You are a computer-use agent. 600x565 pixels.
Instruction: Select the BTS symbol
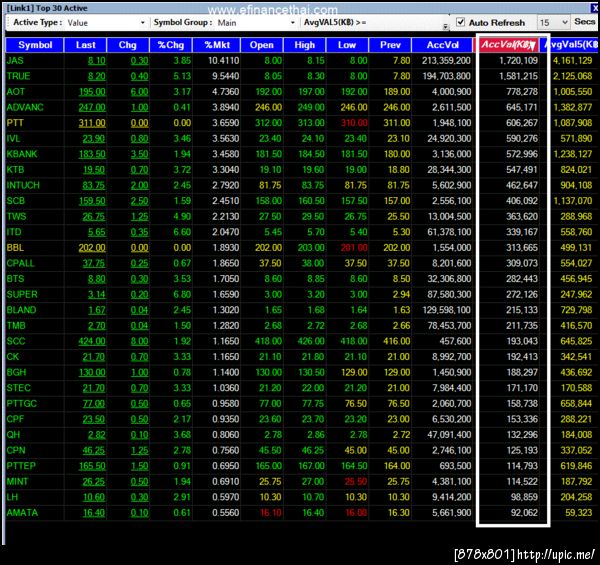(15, 279)
